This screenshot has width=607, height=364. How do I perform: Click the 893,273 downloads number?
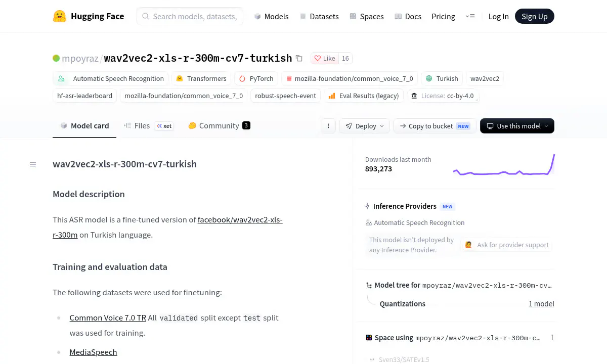378,169
